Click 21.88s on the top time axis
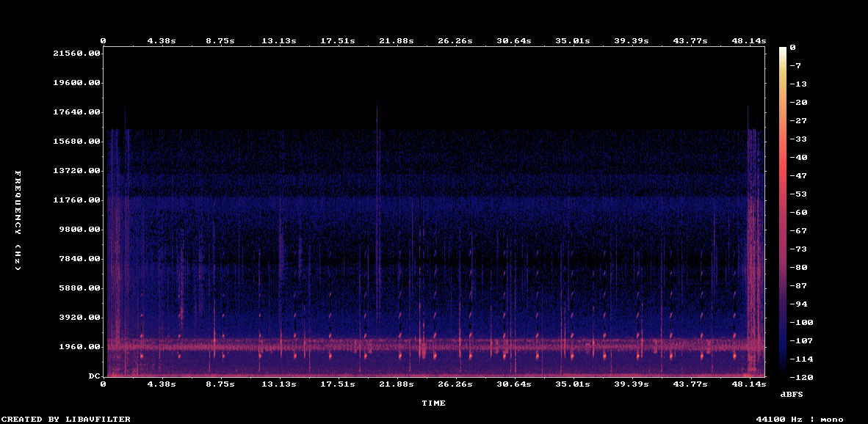The width and height of the screenshot is (868, 424). pyautogui.click(x=397, y=41)
